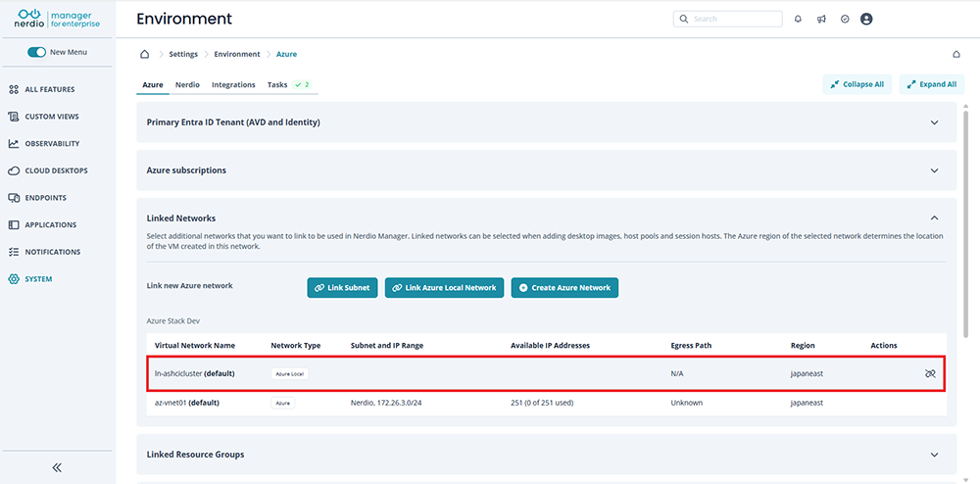
Task: Click the Region column header
Action: click(x=803, y=345)
